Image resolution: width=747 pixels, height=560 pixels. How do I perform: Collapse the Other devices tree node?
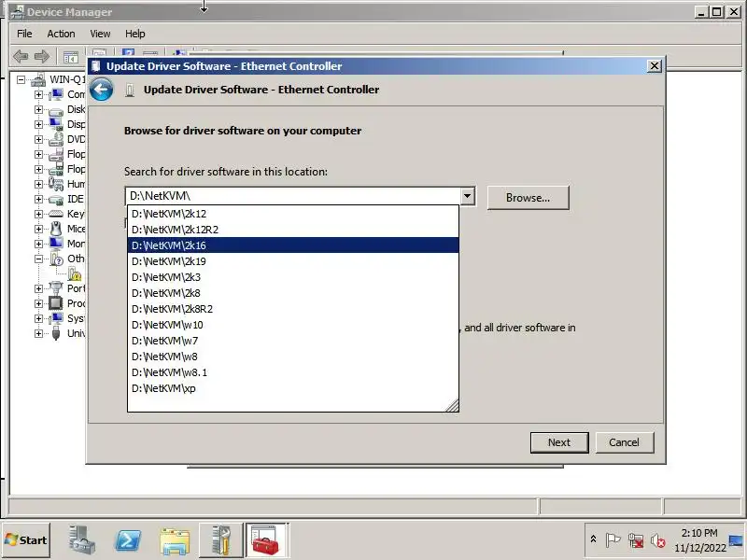[38, 259]
